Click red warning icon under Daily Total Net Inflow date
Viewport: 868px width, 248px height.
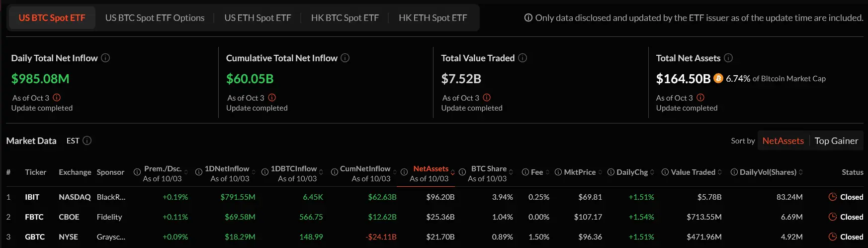[57, 98]
